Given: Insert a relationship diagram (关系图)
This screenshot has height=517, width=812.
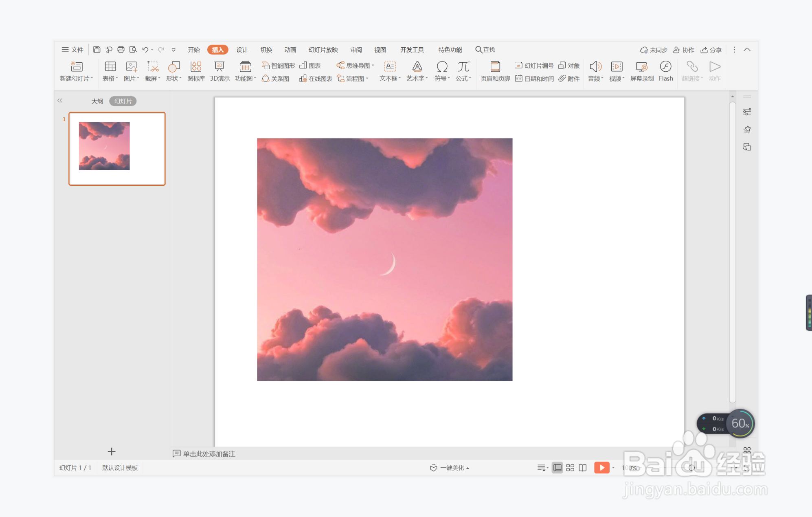Looking at the screenshot, I should [276, 79].
